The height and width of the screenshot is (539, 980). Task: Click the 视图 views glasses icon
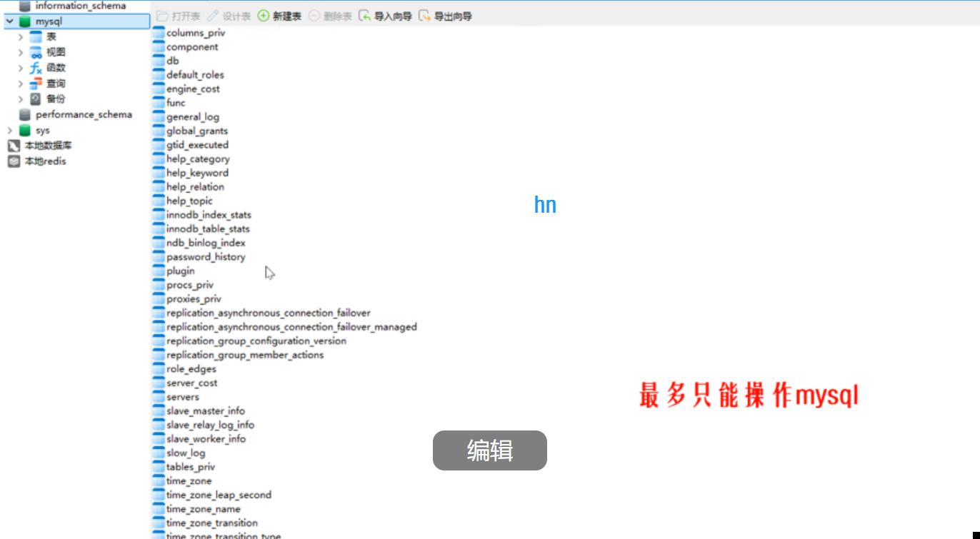[36, 53]
